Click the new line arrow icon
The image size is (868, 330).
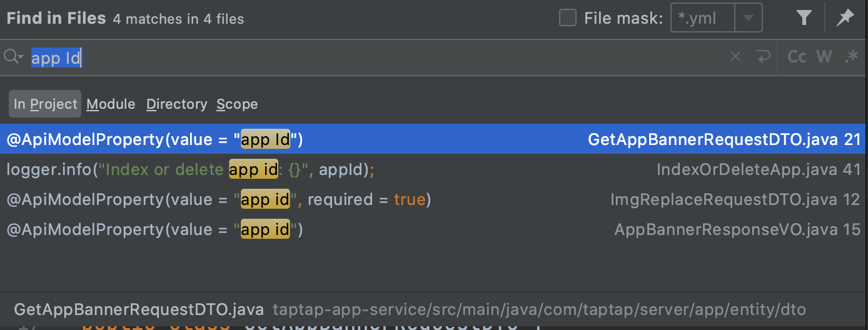[x=763, y=57]
